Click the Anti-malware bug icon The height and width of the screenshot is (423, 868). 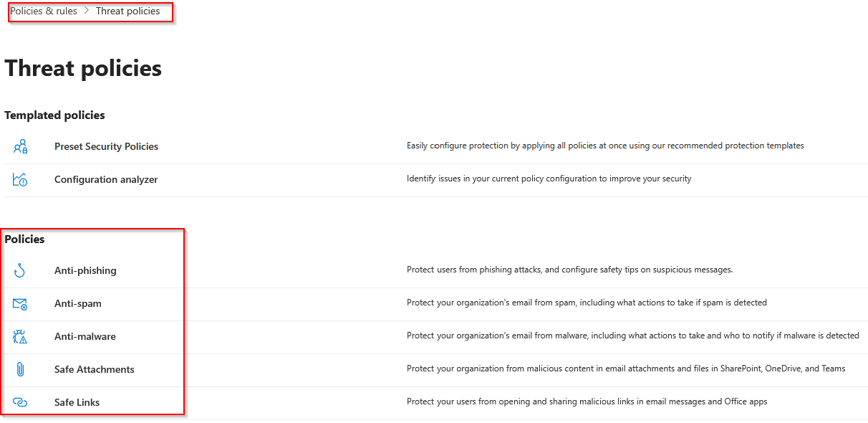20,336
